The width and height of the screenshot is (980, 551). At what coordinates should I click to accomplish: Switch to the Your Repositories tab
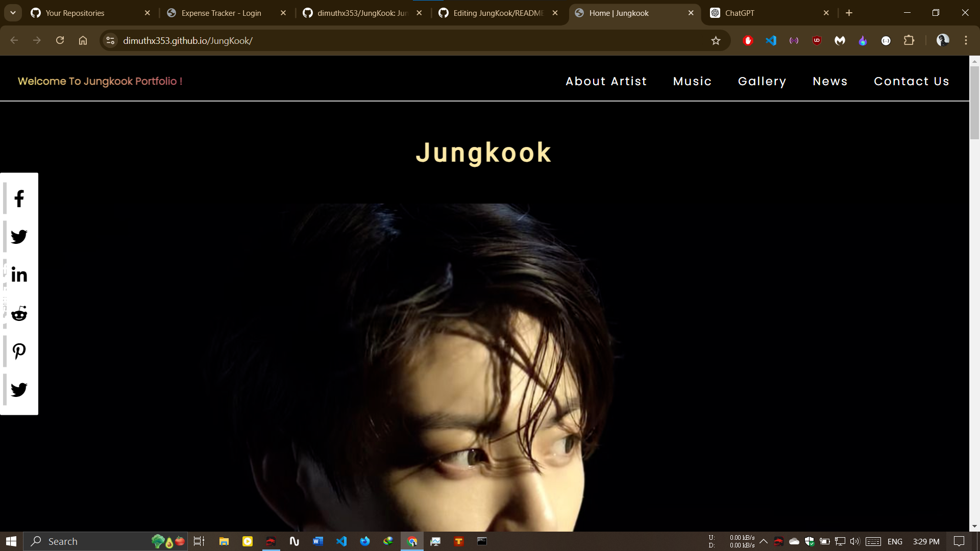coord(75,13)
